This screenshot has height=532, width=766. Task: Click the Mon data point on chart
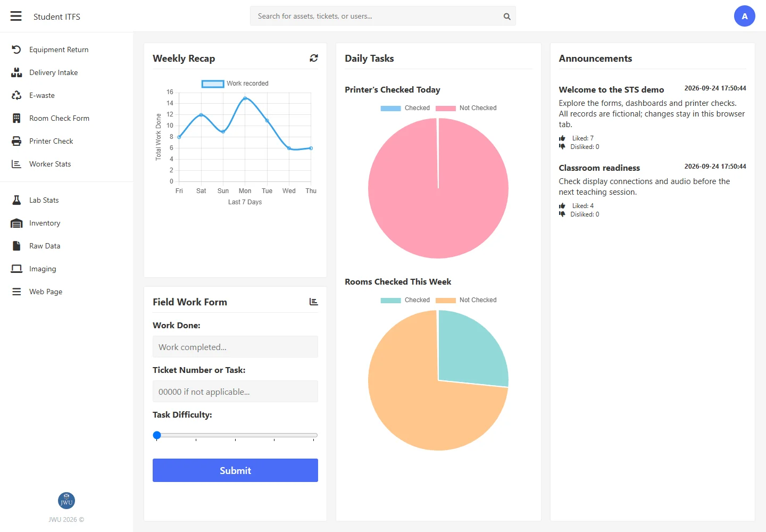pyautogui.click(x=245, y=98)
